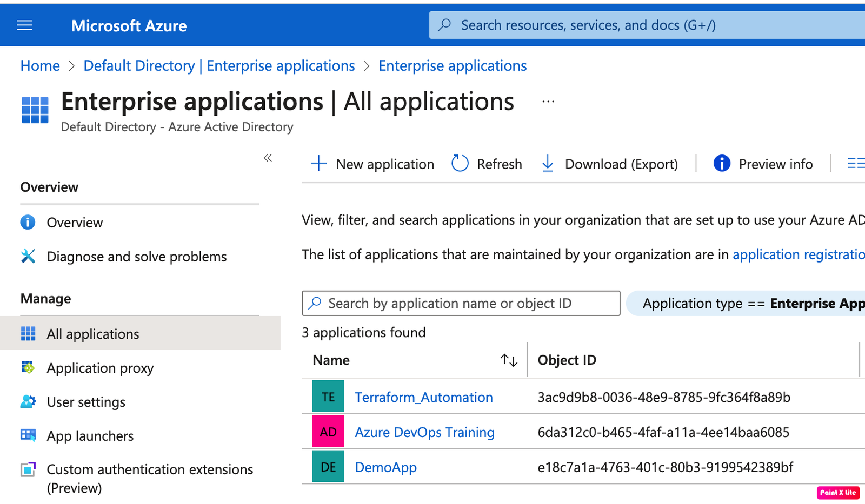Click the All applications grid icon in sidebar
Image resolution: width=865 pixels, height=504 pixels.
point(28,334)
